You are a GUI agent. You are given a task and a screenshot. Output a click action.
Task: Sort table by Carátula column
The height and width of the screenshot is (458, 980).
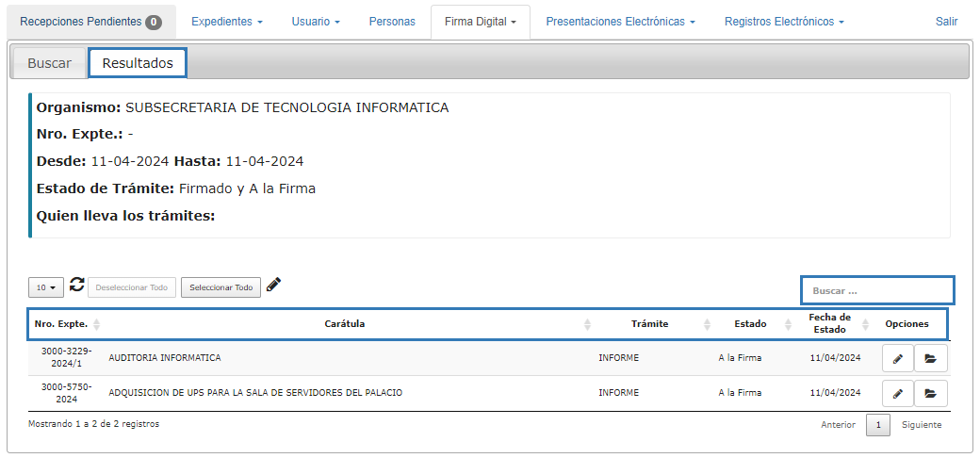(x=344, y=324)
